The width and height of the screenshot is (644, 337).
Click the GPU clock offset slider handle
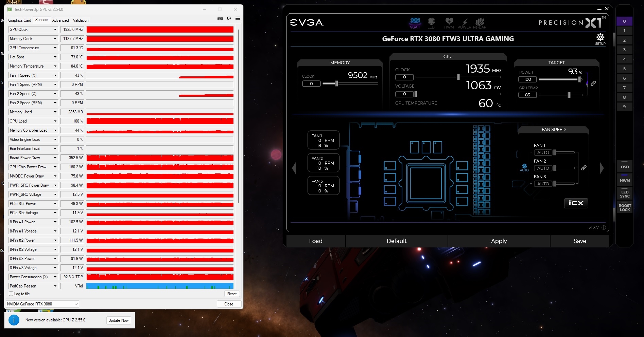click(458, 77)
